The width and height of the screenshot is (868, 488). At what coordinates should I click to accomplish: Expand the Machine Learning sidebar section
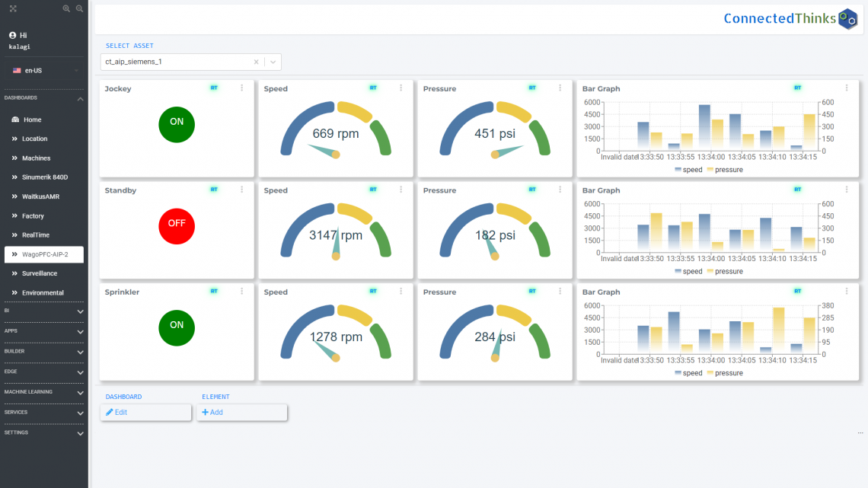click(x=80, y=393)
